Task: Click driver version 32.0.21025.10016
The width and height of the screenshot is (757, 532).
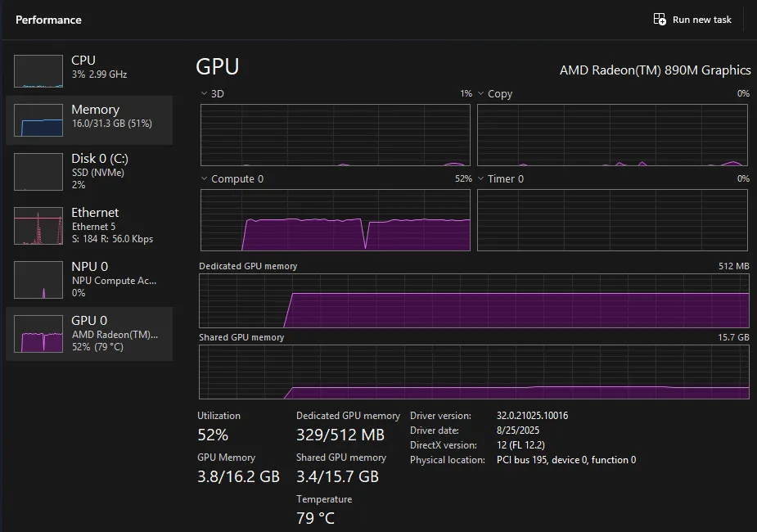Action: 533,416
